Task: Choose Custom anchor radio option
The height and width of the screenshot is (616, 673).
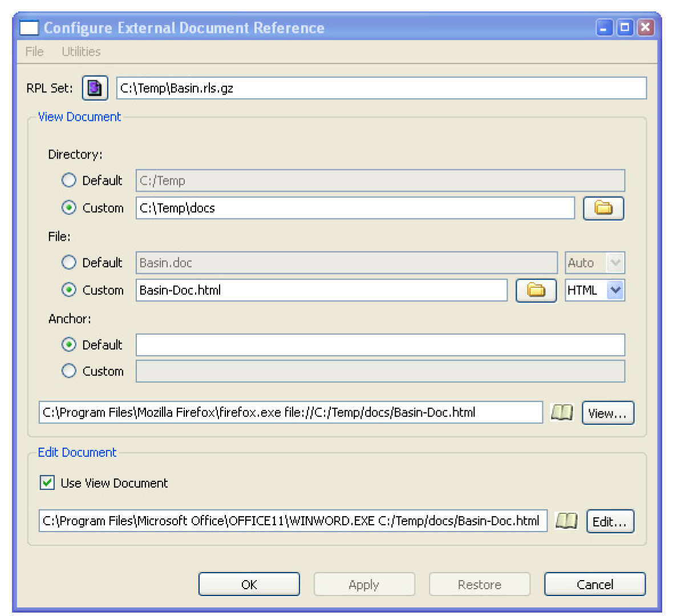Action: point(69,371)
